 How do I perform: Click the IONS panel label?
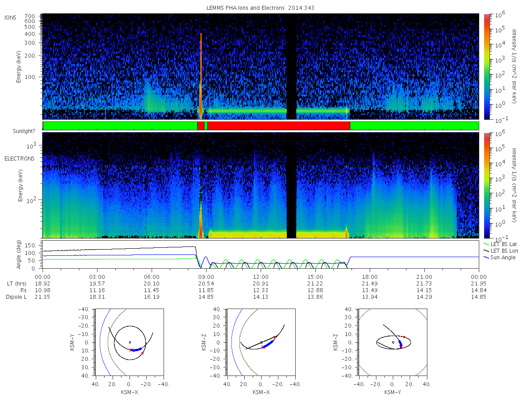click(x=11, y=18)
